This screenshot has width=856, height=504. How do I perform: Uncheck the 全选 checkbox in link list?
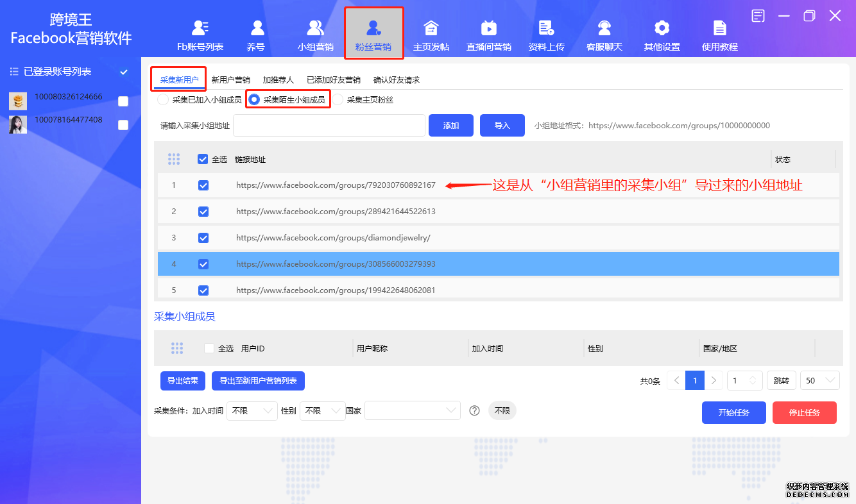click(203, 159)
